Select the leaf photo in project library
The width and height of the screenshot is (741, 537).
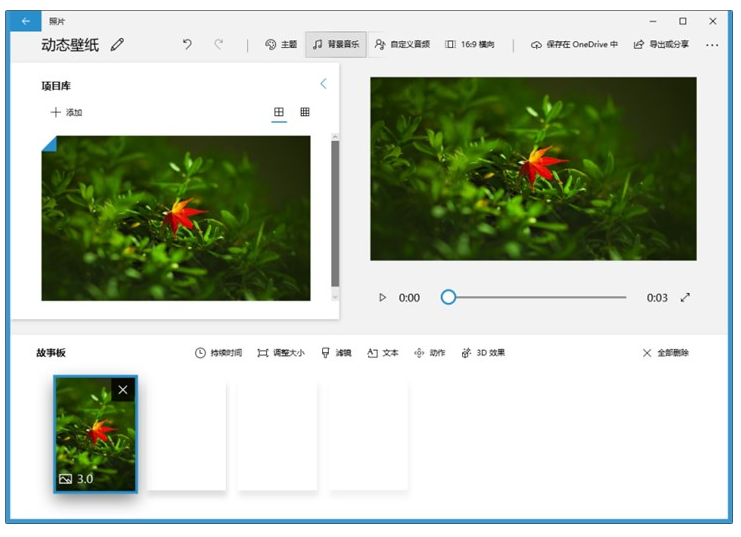(x=176, y=218)
